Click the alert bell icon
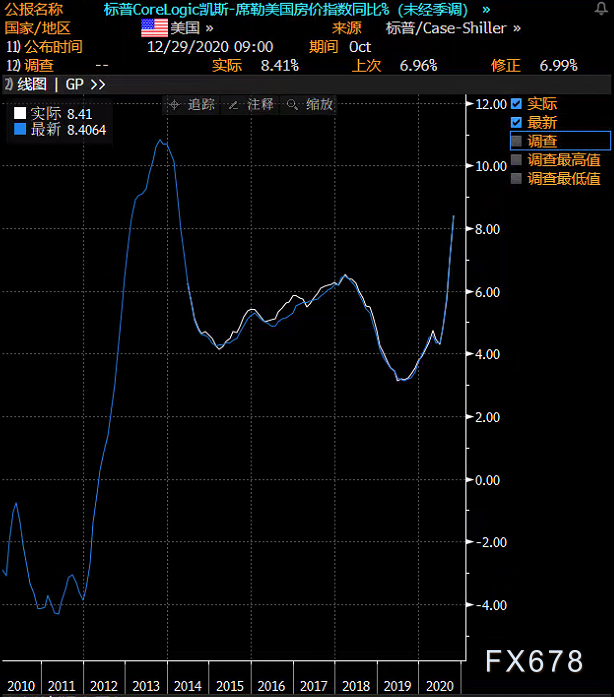The image size is (614, 697). [601, 8]
